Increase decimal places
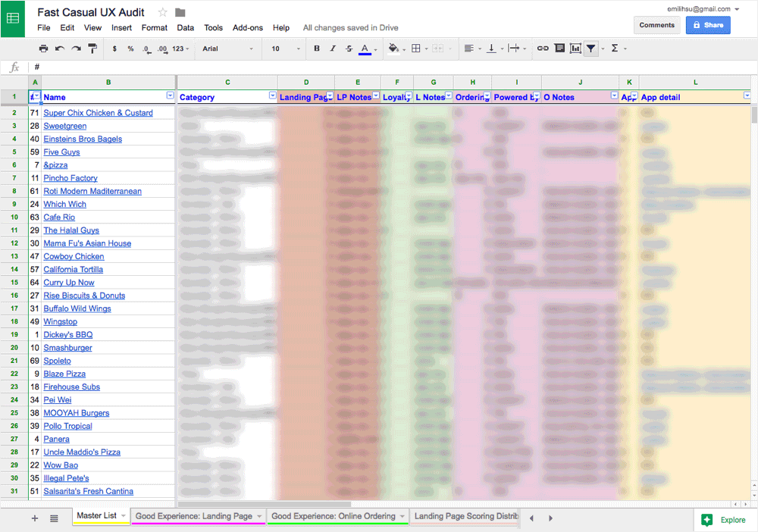Screen dimensions: 758x532 [162, 49]
